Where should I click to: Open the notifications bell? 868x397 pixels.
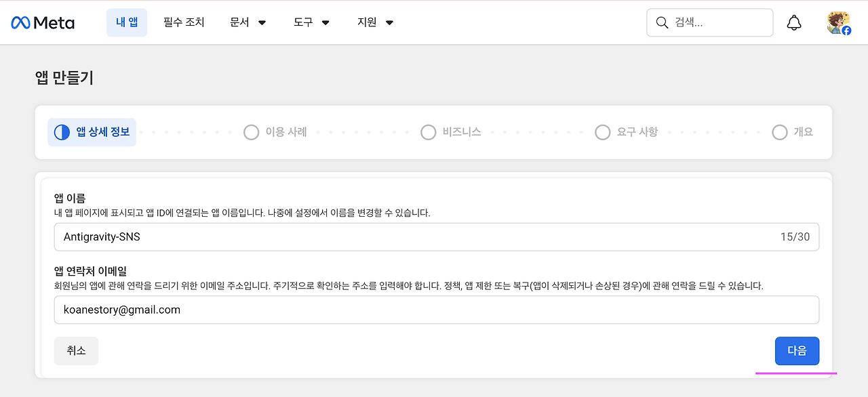coord(794,22)
